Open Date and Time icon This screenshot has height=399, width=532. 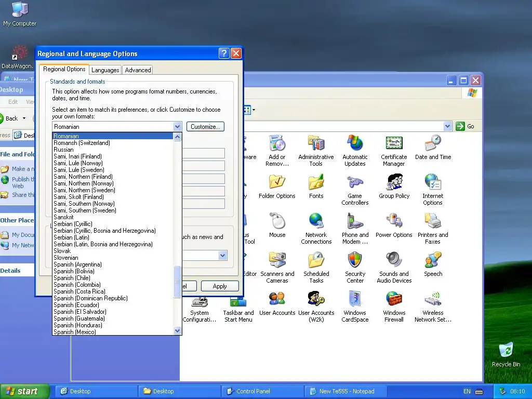[433, 148]
